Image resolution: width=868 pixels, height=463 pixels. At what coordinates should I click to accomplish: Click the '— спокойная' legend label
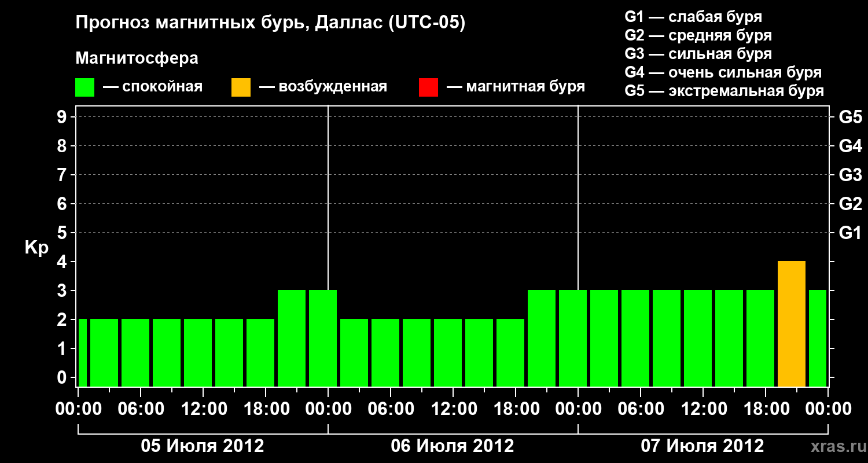[x=153, y=87]
